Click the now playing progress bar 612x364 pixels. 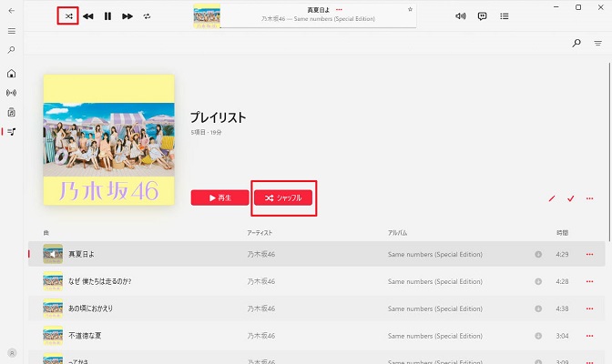[x=318, y=27]
